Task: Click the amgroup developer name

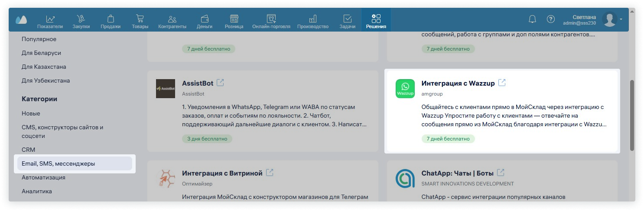Action: click(432, 94)
